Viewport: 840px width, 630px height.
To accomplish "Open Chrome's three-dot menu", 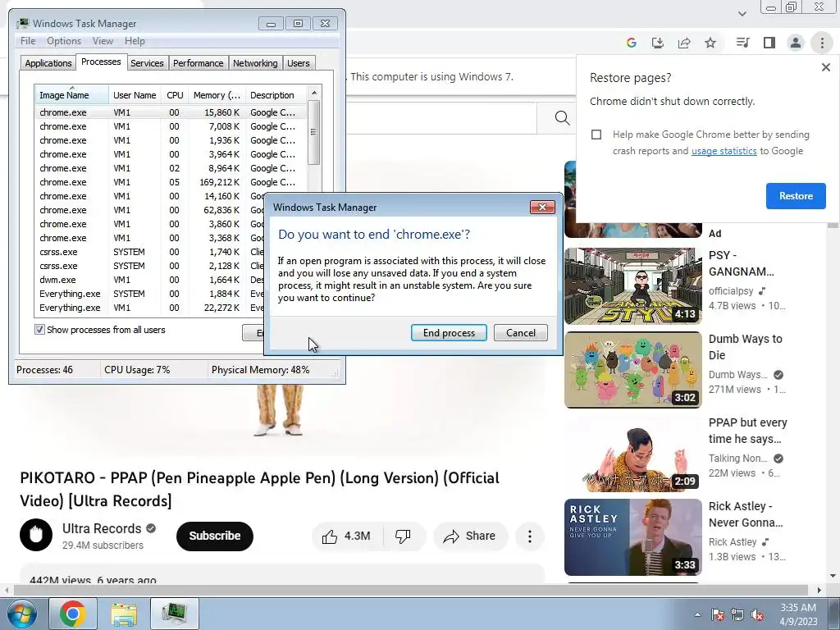I will click(x=822, y=43).
